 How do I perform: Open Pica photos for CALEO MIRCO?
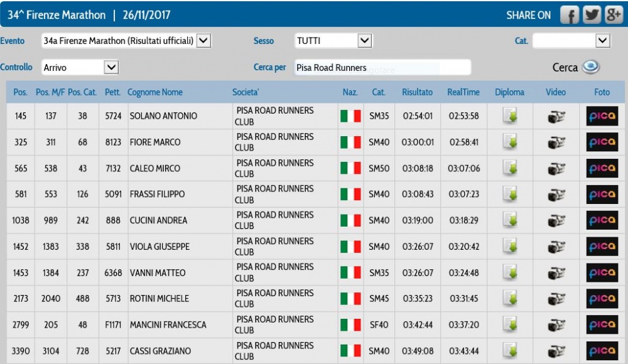[x=602, y=168]
